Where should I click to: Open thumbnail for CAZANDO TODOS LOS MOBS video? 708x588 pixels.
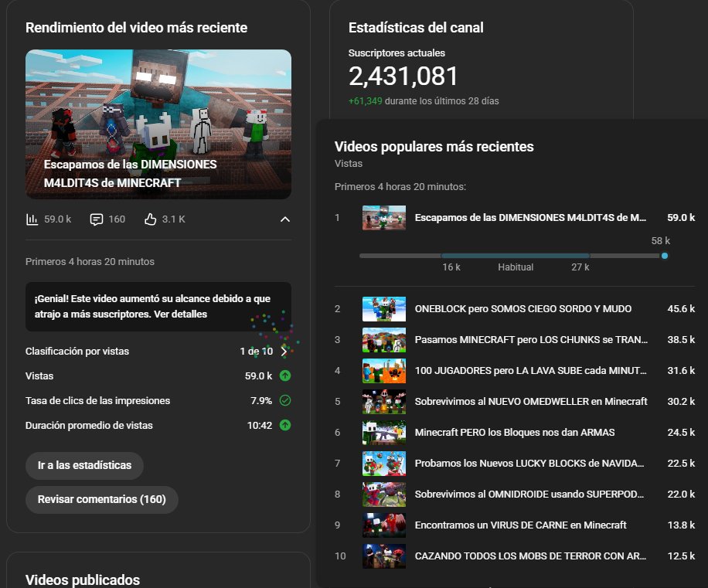pyautogui.click(x=384, y=556)
